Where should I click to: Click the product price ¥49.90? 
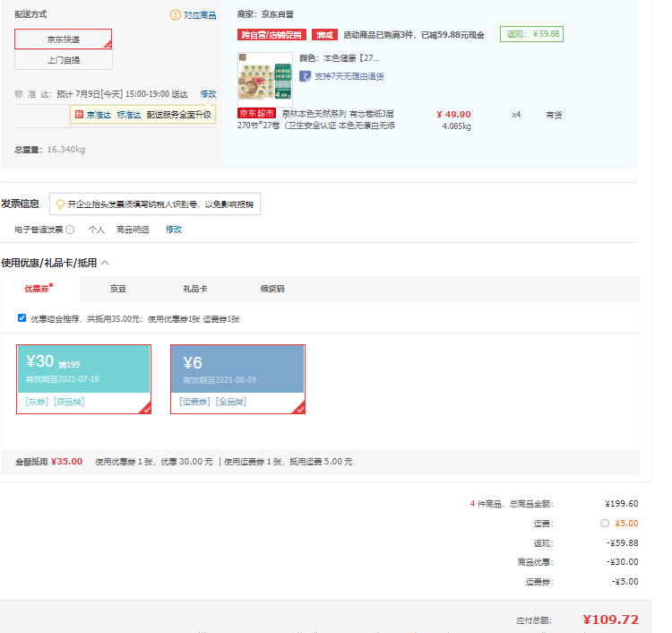(453, 115)
